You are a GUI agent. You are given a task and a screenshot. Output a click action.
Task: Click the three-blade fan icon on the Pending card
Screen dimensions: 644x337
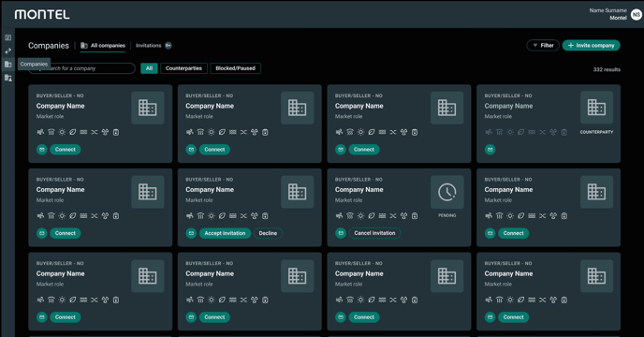click(x=403, y=215)
